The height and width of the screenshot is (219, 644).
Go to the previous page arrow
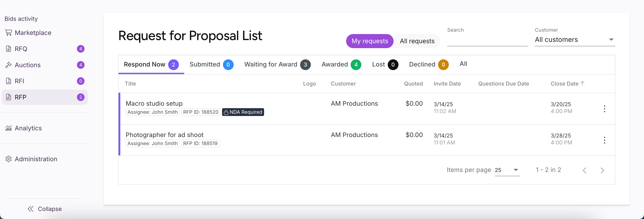click(585, 170)
